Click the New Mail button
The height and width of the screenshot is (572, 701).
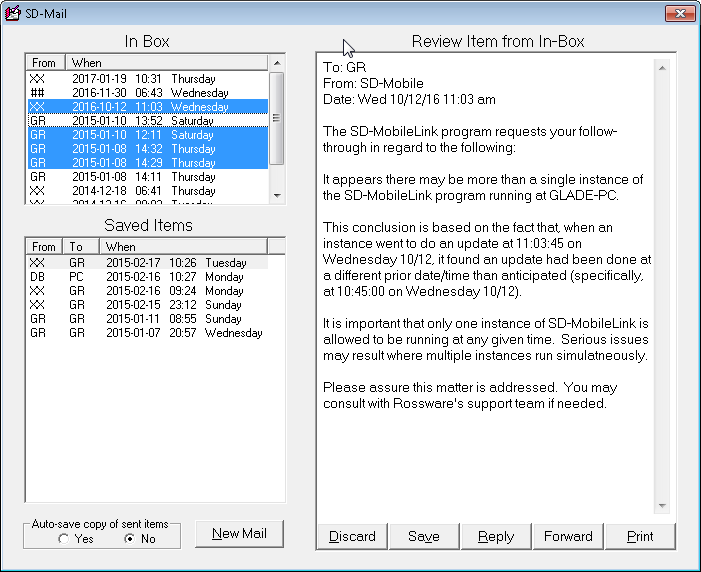pos(239,534)
